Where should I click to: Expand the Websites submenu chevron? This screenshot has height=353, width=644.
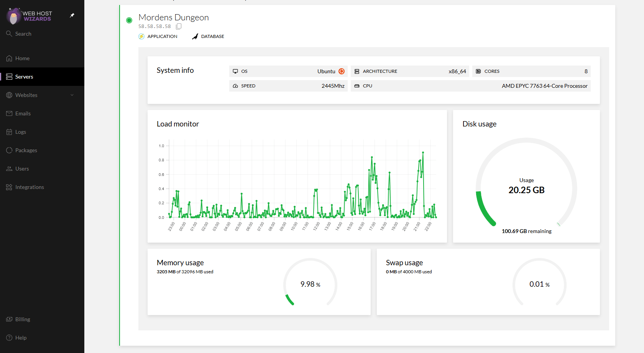click(x=72, y=95)
